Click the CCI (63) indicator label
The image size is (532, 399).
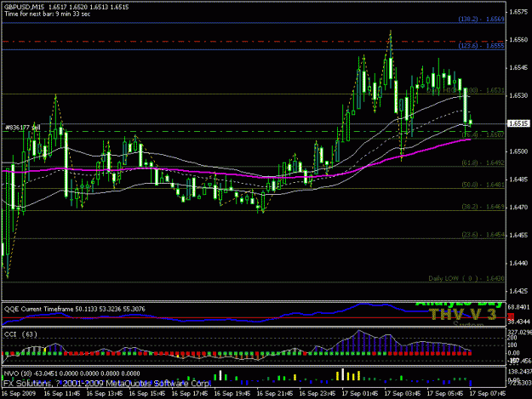20,334
